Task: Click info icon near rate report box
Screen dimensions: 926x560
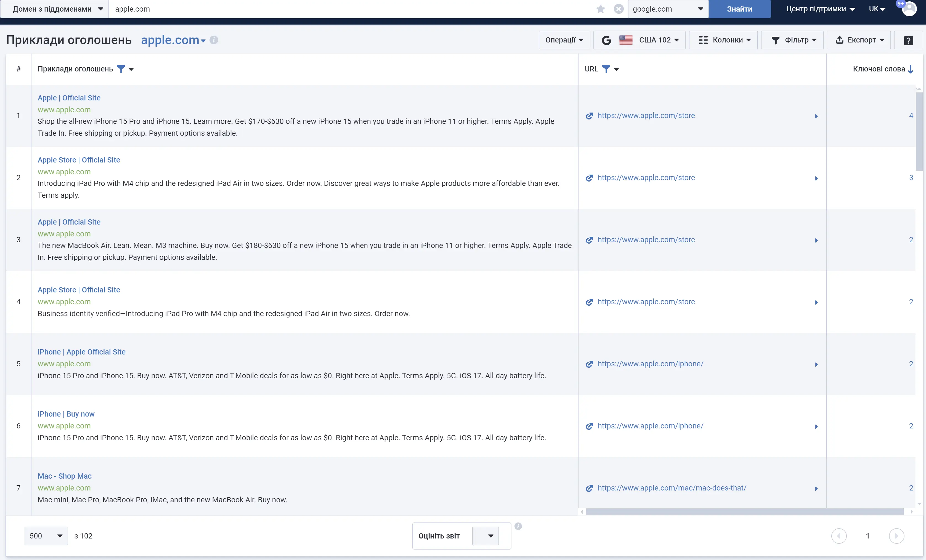Action: pos(518,526)
